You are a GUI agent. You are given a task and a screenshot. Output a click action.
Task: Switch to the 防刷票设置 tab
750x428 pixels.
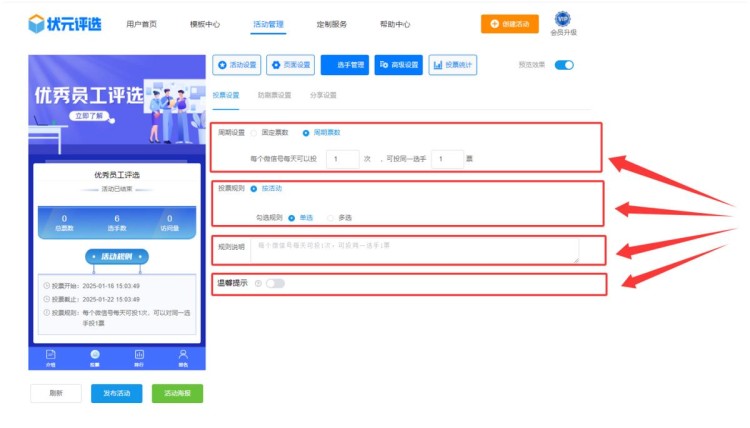[274, 95]
